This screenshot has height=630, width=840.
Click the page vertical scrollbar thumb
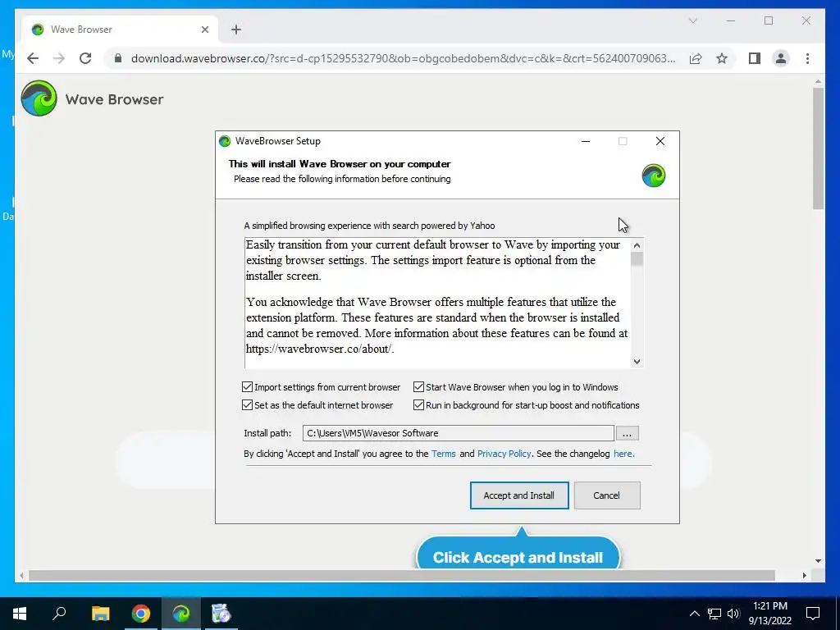[x=818, y=148]
